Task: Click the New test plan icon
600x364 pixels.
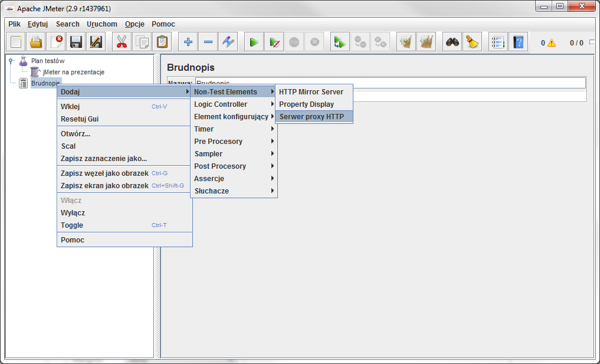Action: pos(16,42)
